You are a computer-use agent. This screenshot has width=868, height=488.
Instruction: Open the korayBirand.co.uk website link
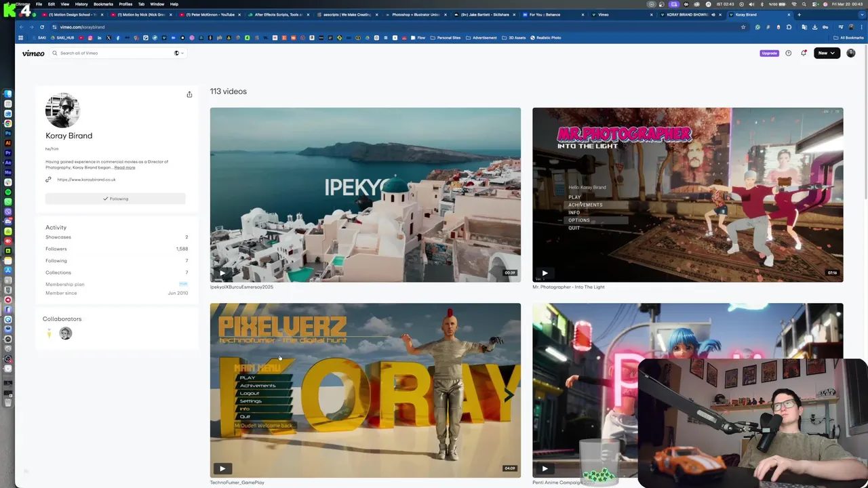[86, 180]
